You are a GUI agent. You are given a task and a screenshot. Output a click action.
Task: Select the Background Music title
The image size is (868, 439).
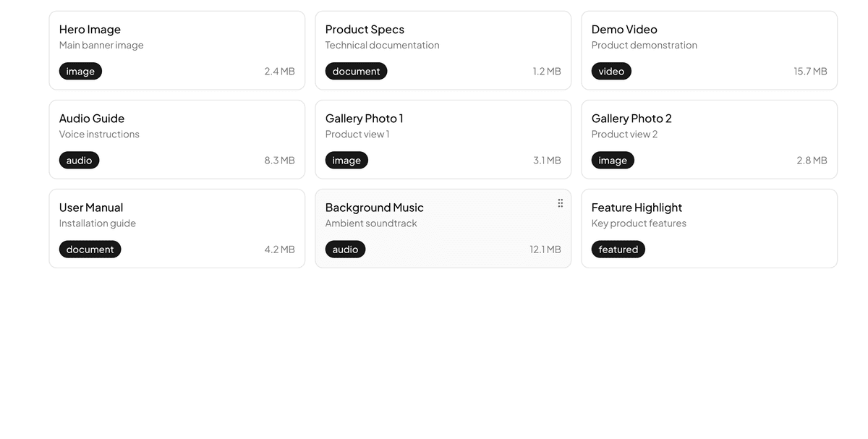pyautogui.click(x=375, y=208)
